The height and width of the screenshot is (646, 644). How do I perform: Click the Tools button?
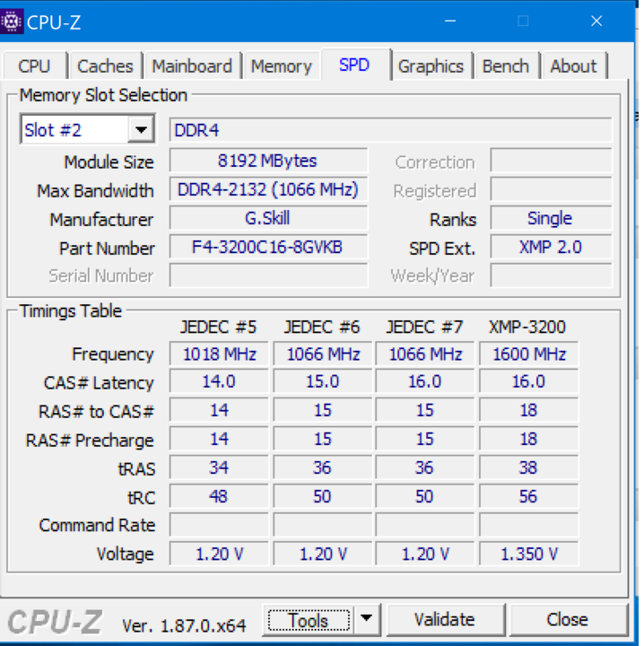click(x=309, y=620)
